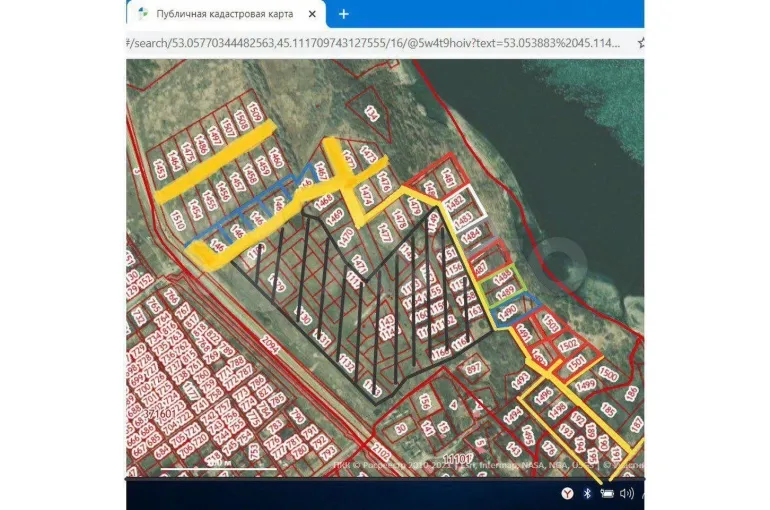Open a new browser tab
The height and width of the screenshot is (510, 770).
(344, 14)
